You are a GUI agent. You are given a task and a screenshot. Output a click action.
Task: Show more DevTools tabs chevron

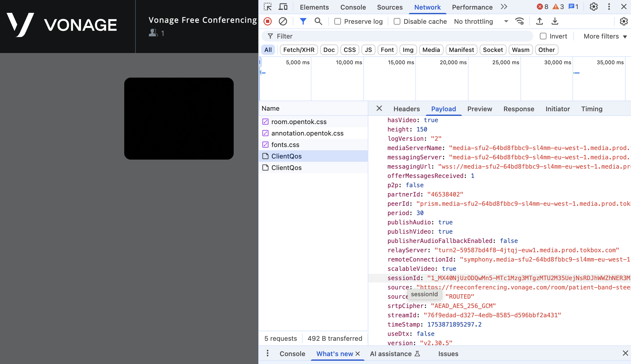[504, 7]
